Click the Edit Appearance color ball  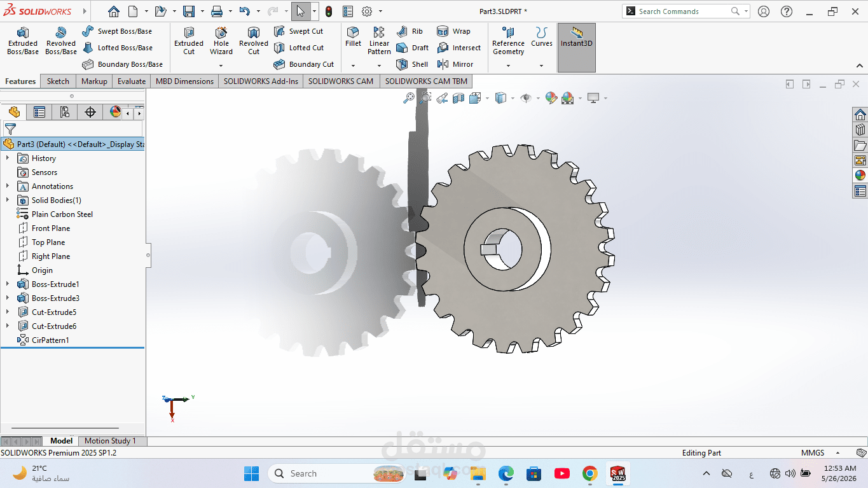click(551, 98)
